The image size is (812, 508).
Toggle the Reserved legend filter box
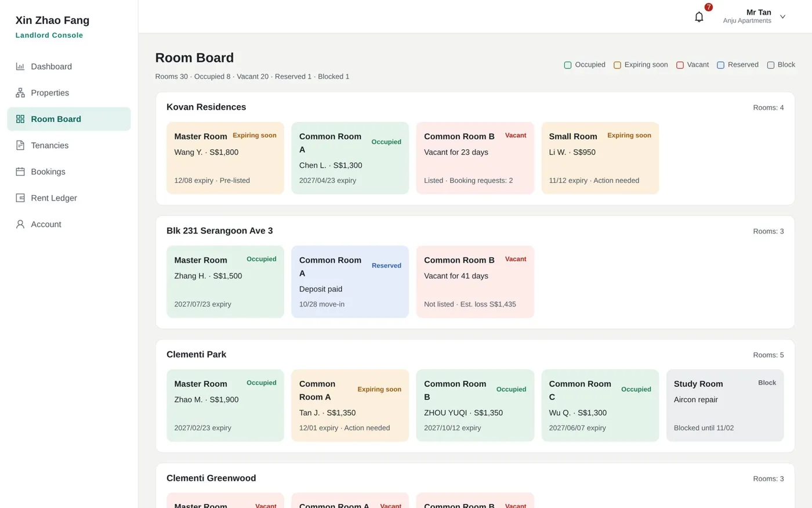(x=720, y=65)
